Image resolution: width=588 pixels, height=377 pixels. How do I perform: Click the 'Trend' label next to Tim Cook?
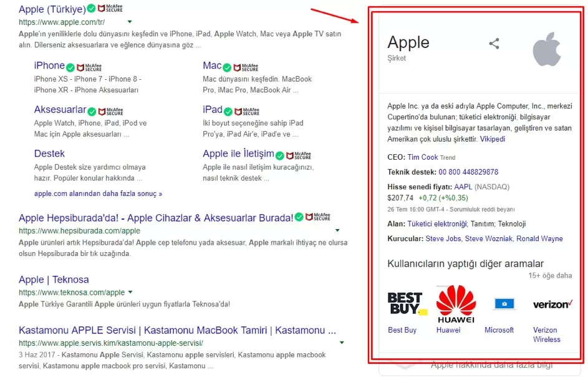tap(447, 158)
